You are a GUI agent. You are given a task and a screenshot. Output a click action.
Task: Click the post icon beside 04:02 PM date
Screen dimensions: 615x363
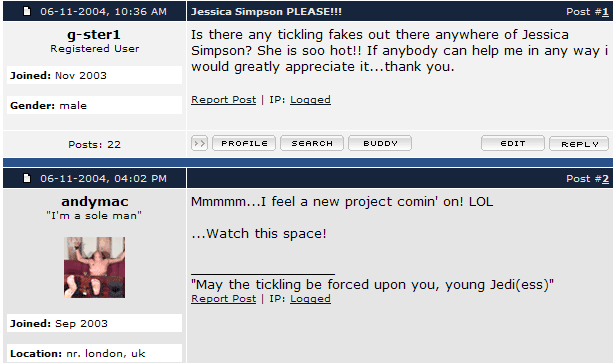coord(27,178)
